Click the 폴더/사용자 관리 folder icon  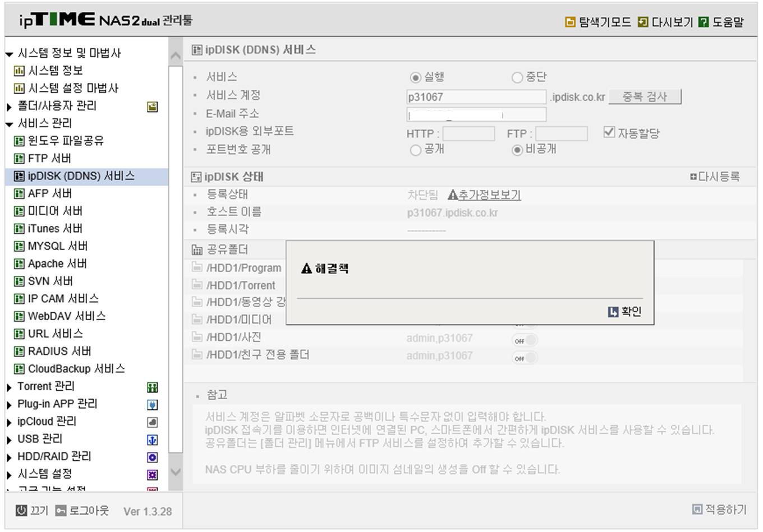pos(152,107)
